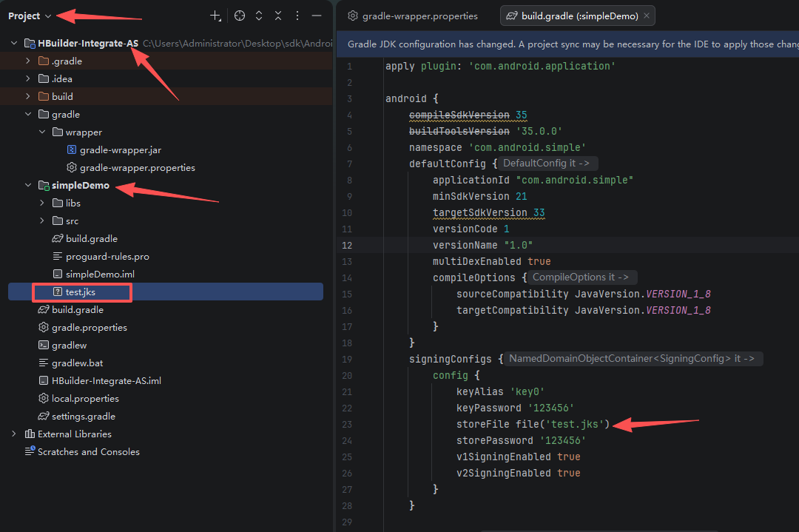Click line number 12 in the gutter
The height and width of the screenshot is (532, 799).
tap(347, 245)
